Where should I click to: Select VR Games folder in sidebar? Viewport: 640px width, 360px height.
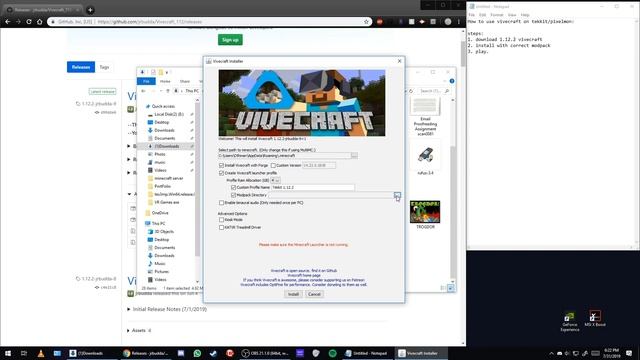tap(166, 202)
